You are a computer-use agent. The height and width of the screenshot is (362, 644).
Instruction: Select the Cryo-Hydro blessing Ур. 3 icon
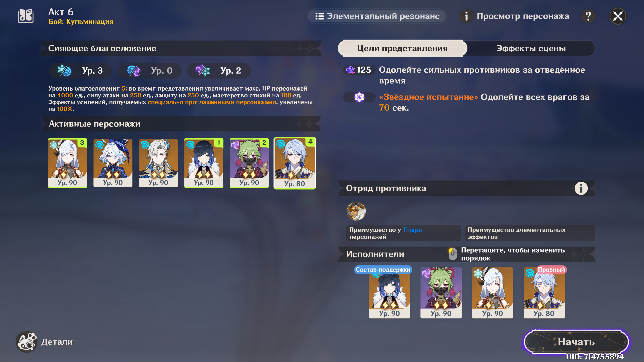point(64,71)
